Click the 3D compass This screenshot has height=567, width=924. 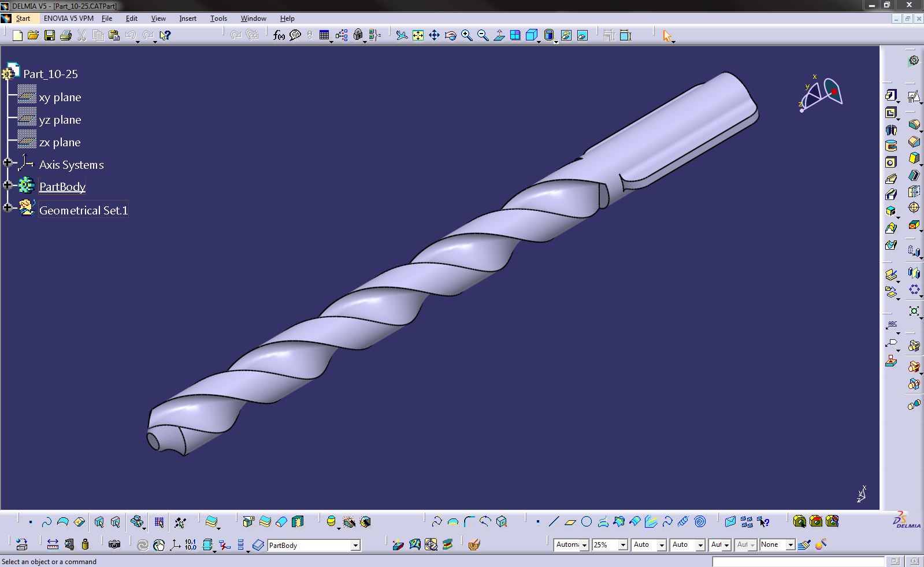tap(821, 93)
